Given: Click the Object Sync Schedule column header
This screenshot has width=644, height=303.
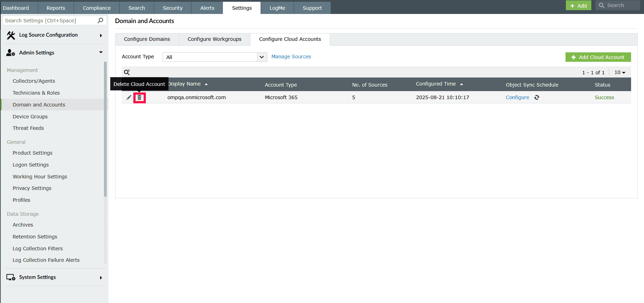Looking at the screenshot, I should [x=532, y=85].
